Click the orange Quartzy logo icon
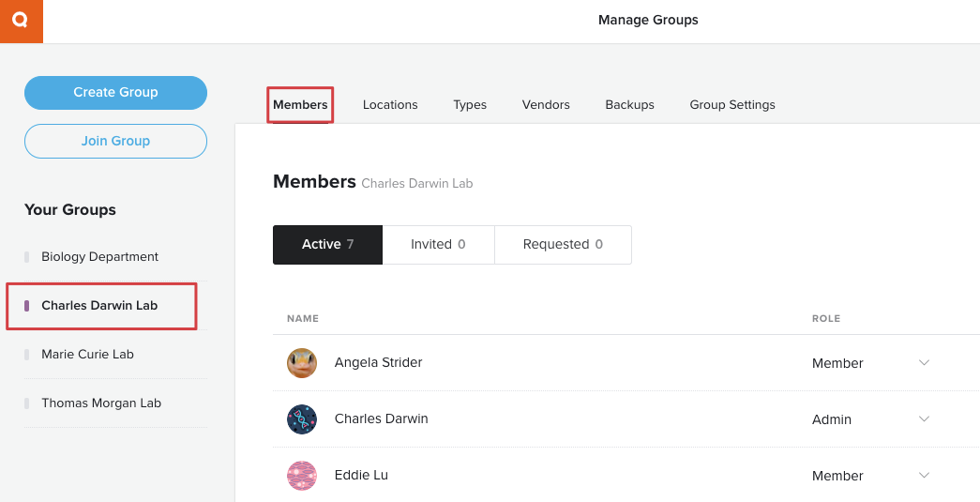Image resolution: width=980 pixels, height=502 pixels. [22, 22]
